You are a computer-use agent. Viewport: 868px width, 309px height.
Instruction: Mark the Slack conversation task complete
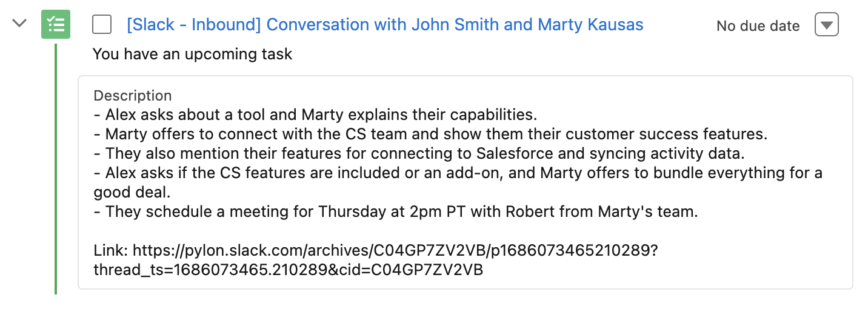[102, 25]
